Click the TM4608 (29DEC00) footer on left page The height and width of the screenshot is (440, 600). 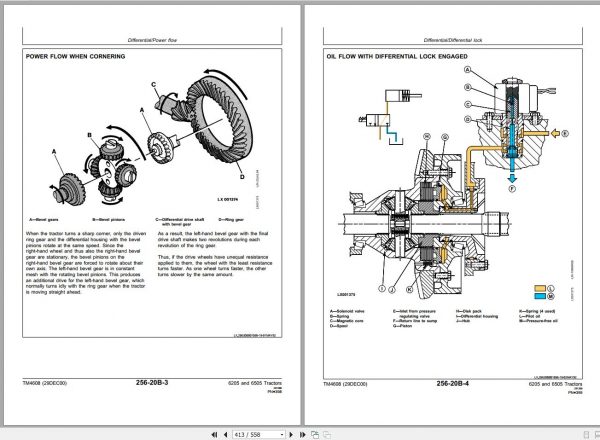point(44,383)
